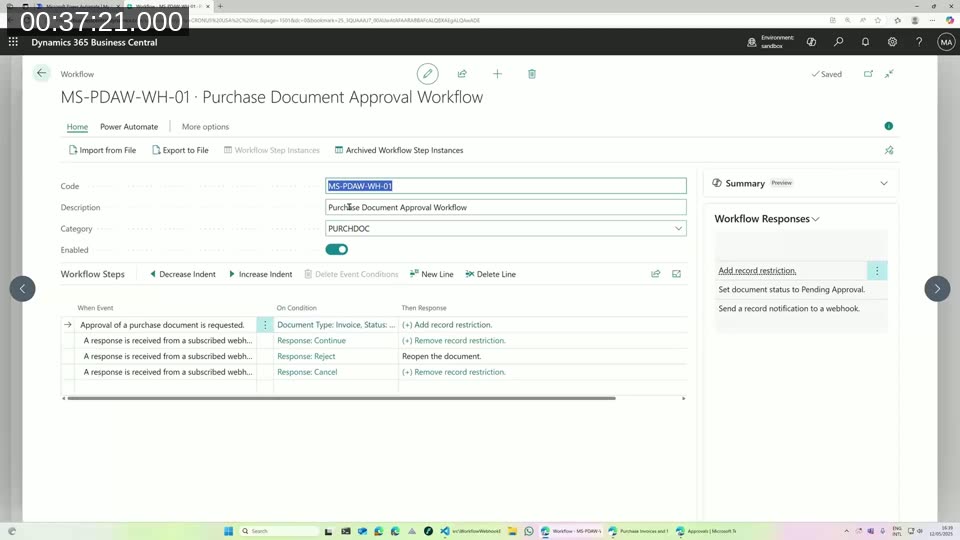Open Copilot icon in header bar

[x=811, y=42]
